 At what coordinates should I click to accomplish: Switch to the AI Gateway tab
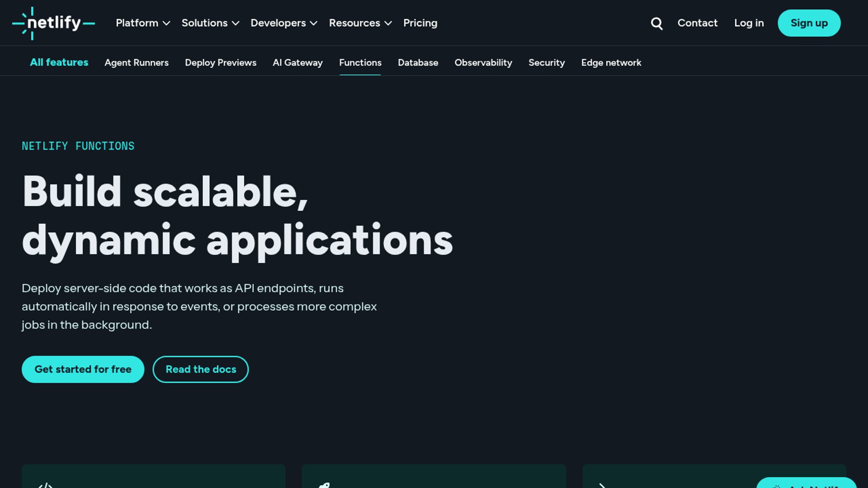(297, 63)
